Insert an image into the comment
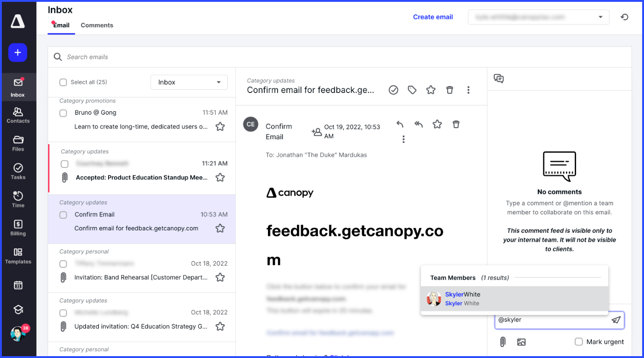Viewport: 644px width, 358px height. point(522,342)
